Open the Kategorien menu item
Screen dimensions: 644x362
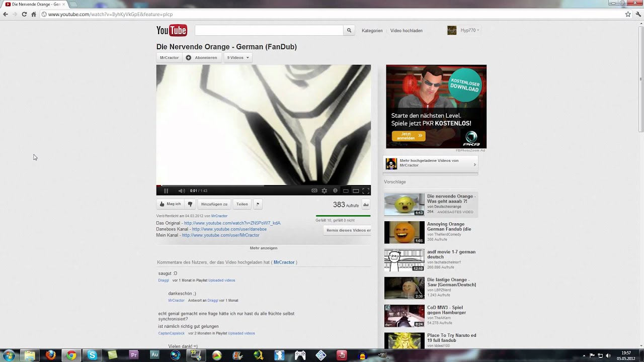point(372,31)
